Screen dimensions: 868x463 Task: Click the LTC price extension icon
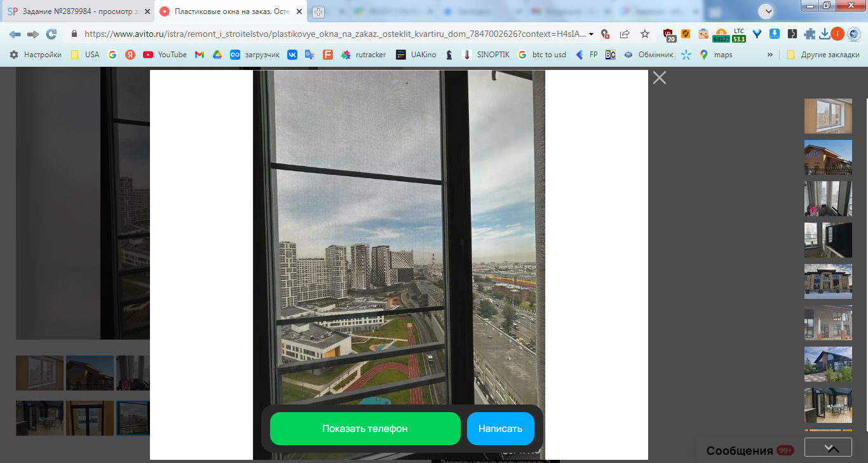pos(739,34)
